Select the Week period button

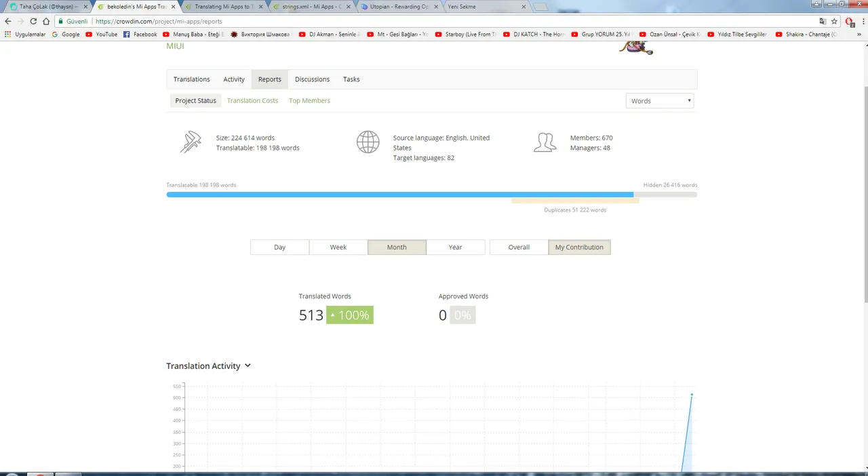tap(338, 247)
